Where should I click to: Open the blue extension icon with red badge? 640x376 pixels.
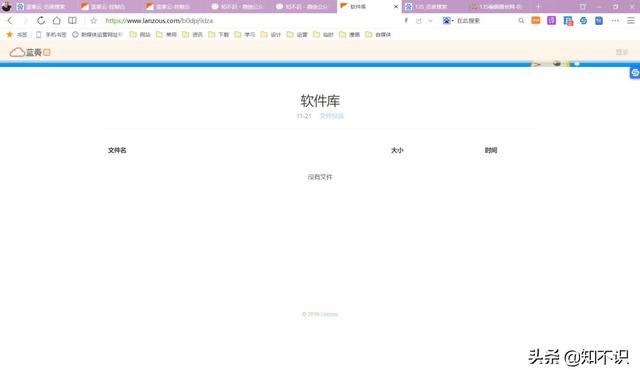(x=568, y=20)
